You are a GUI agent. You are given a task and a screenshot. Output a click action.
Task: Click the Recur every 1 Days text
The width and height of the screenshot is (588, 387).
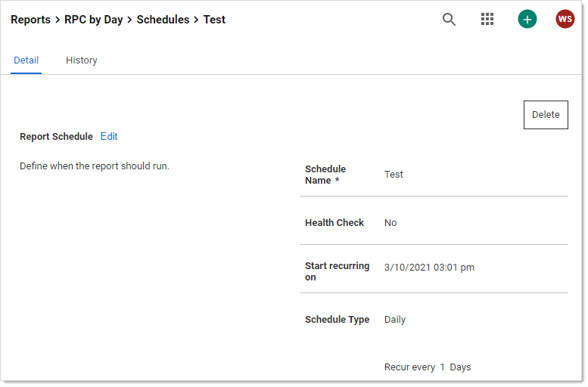[428, 367]
